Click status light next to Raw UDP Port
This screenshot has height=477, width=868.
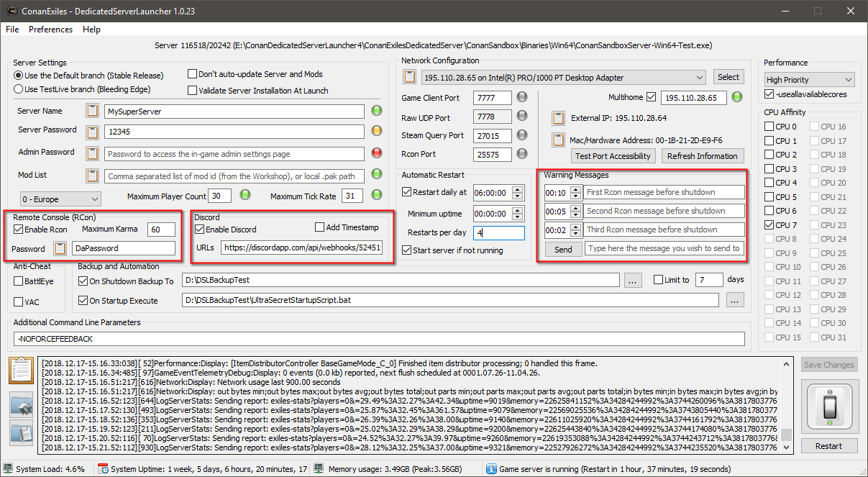(x=522, y=117)
